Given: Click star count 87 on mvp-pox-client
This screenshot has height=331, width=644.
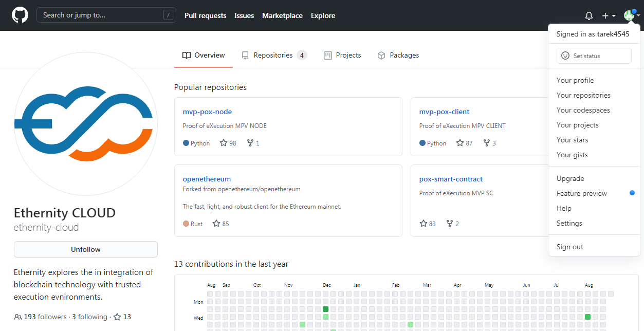Looking at the screenshot, I should point(464,143).
